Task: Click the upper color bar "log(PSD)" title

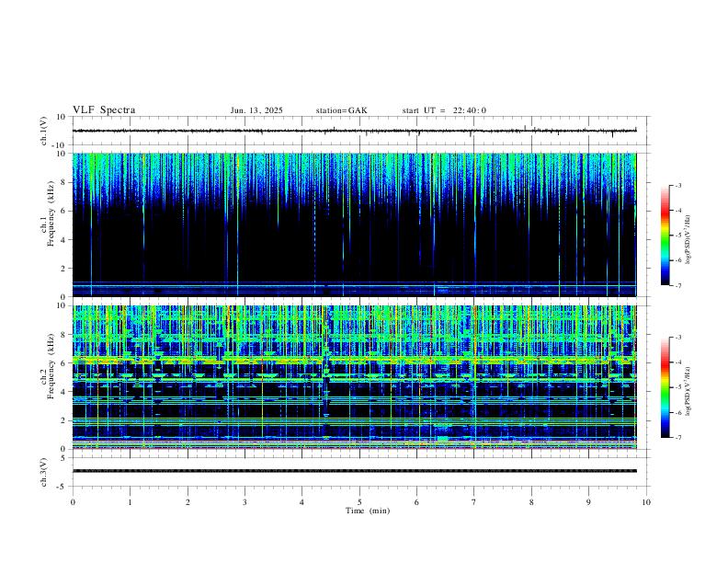Action: [688, 239]
